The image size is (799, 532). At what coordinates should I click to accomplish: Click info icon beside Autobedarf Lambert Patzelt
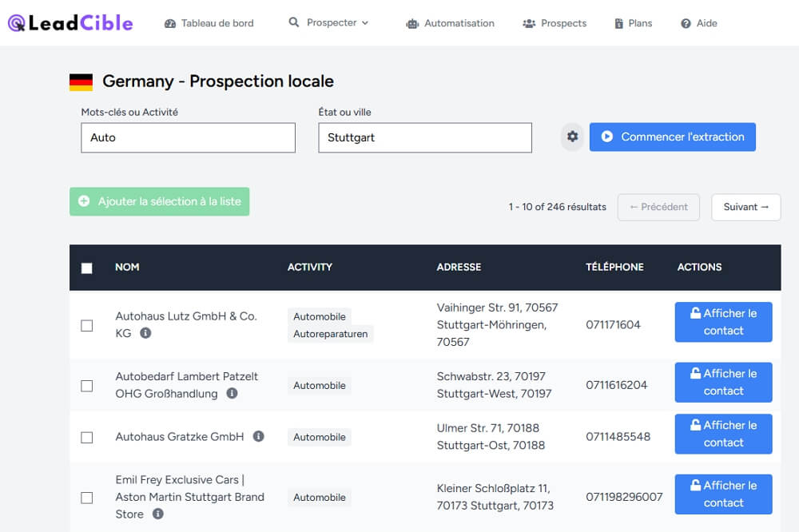232,393
